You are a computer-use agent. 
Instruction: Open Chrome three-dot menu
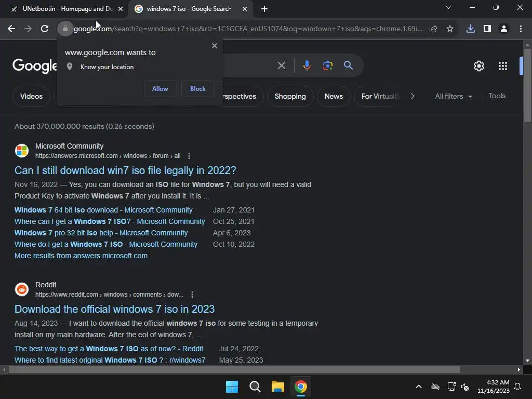521,29
